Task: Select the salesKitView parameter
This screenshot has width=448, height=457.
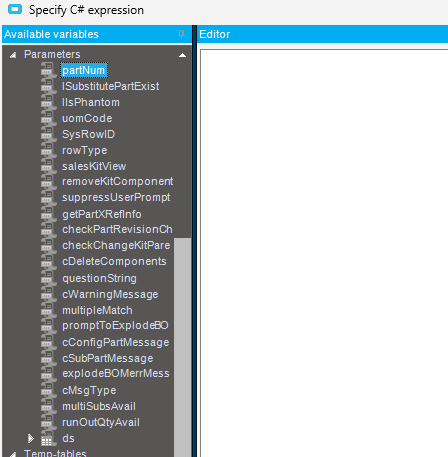Action: (94, 166)
